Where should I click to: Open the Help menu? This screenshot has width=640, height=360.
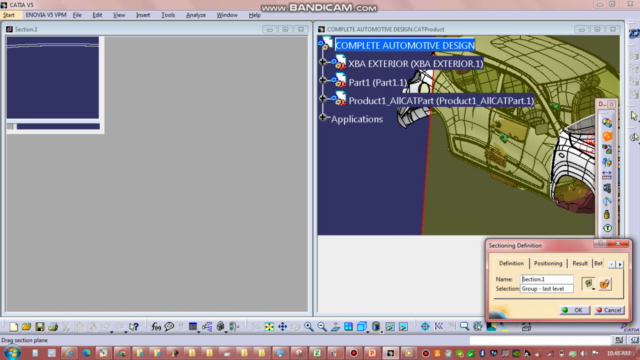(255, 15)
